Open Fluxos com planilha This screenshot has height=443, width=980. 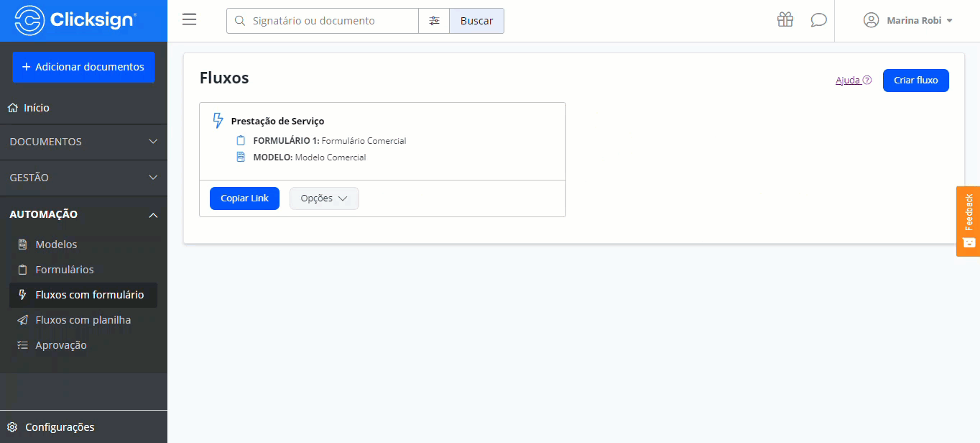pos(83,320)
